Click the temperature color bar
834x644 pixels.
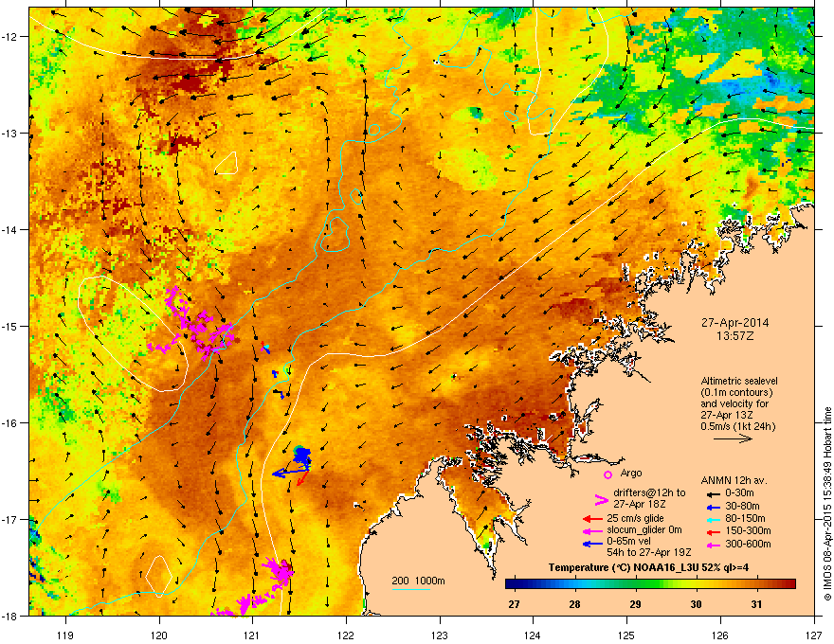click(x=650, y=584)
